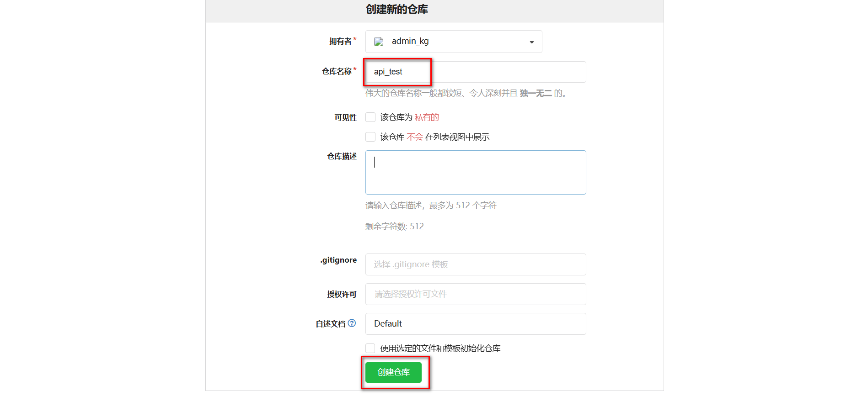Tick the hide-from-list-view checkbox

[x=370, y=137]
